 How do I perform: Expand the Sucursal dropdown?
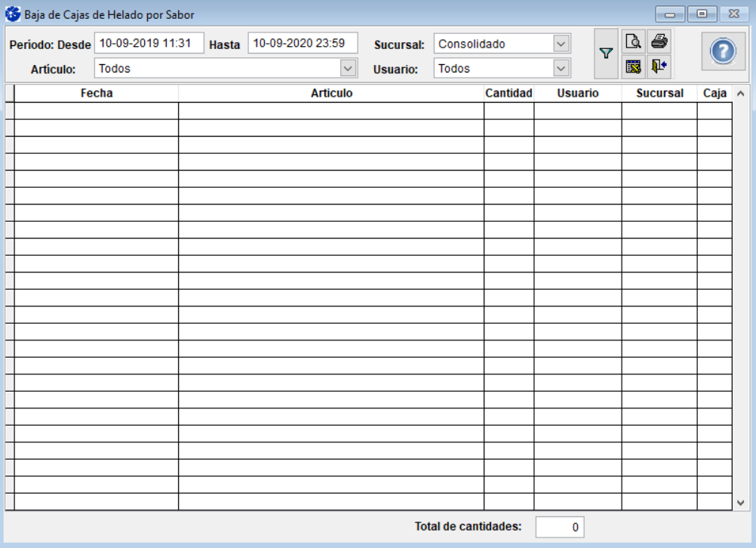click(560, 45)
